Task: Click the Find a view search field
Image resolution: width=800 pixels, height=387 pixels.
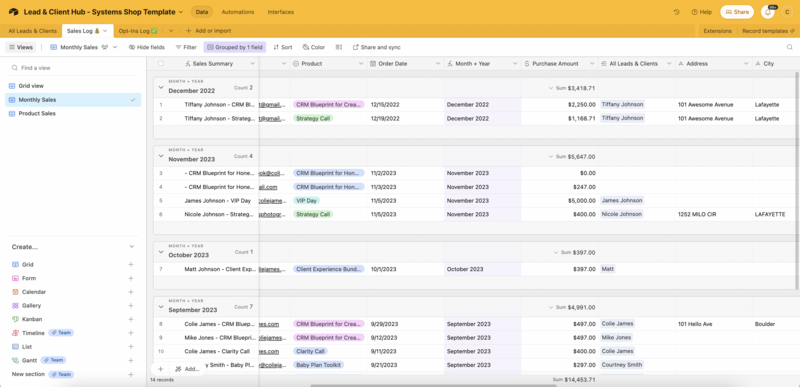Action: [x=73, y=68]
